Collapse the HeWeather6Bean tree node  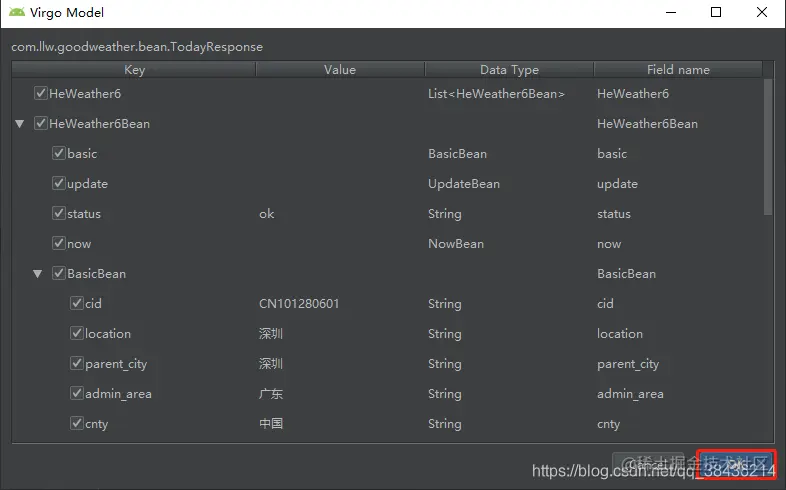point(20,124)
